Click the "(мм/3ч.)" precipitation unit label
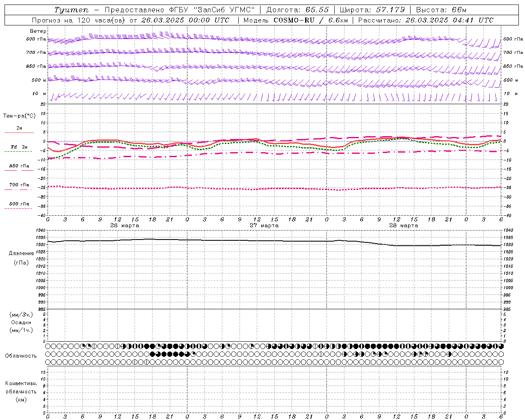 click(21, 315)
